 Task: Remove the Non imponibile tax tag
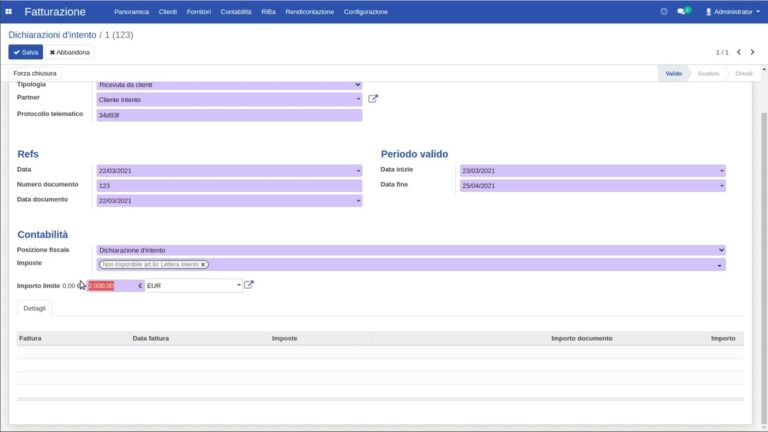pos(203,264)
